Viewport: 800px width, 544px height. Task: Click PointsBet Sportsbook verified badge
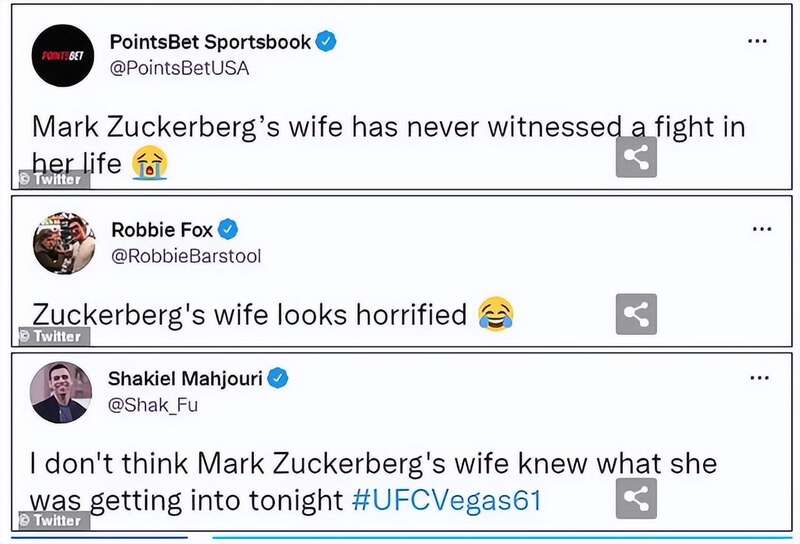point(326,42)
